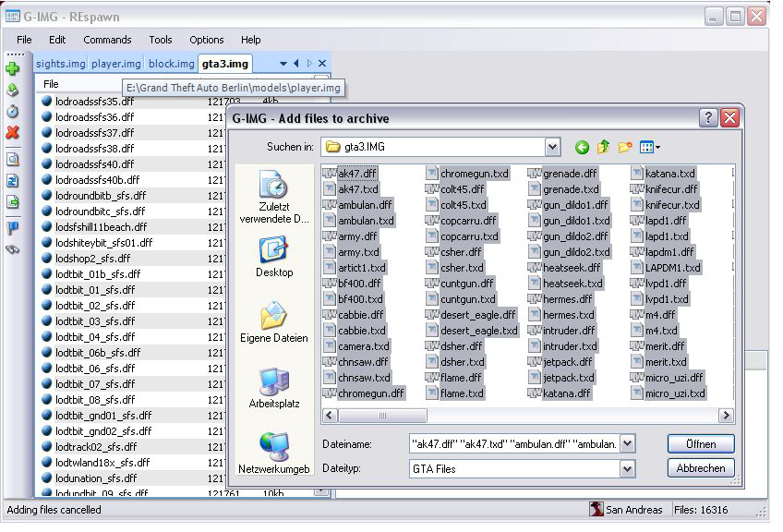
Task: Select lodroadssfs35.dff in the archive list
Action: [x=95, y=102]
